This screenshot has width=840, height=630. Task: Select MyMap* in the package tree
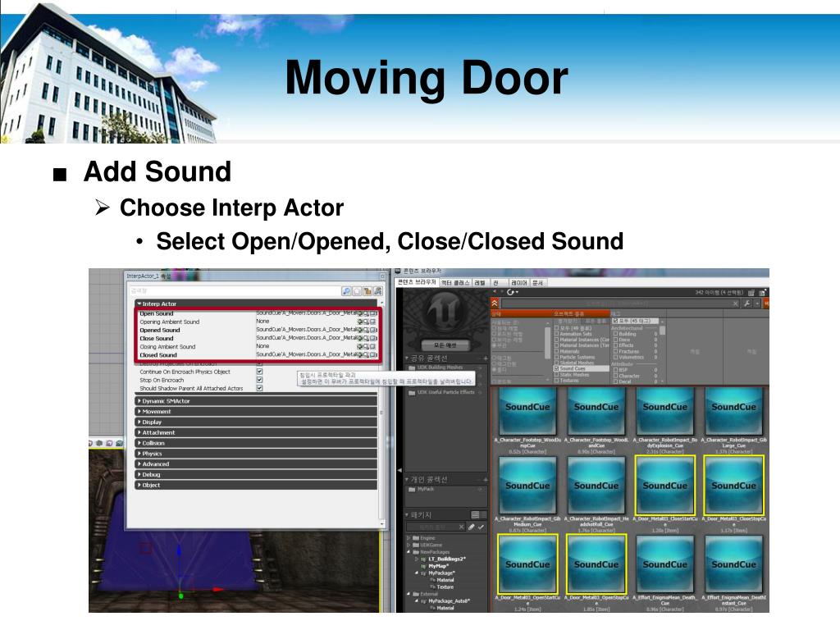438,566
